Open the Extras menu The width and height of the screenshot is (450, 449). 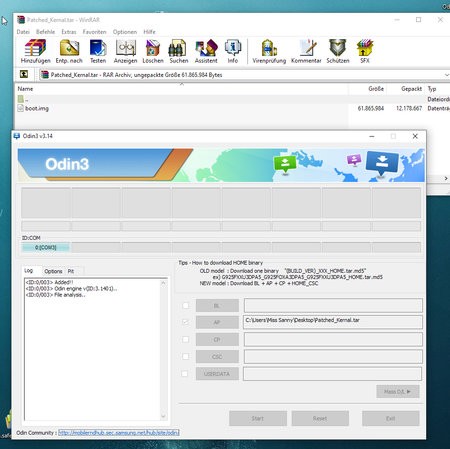(x=69, y=32)
